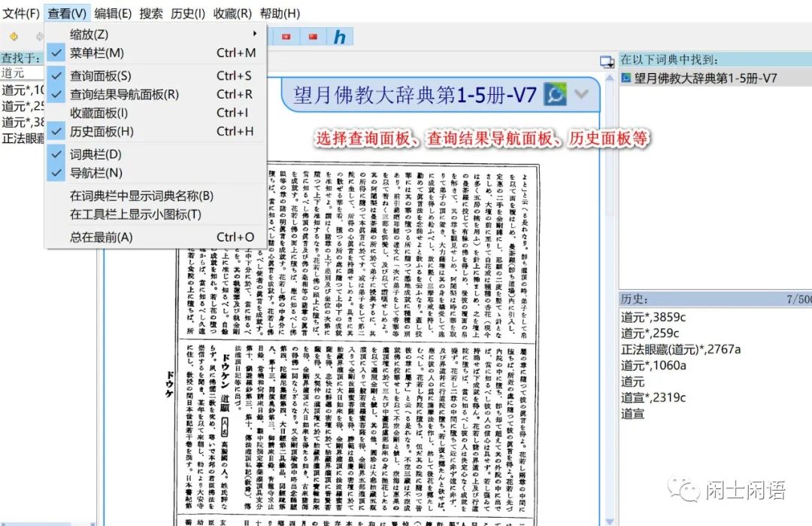
Task: Open the 搜索 menu
Action: (151, 14)
